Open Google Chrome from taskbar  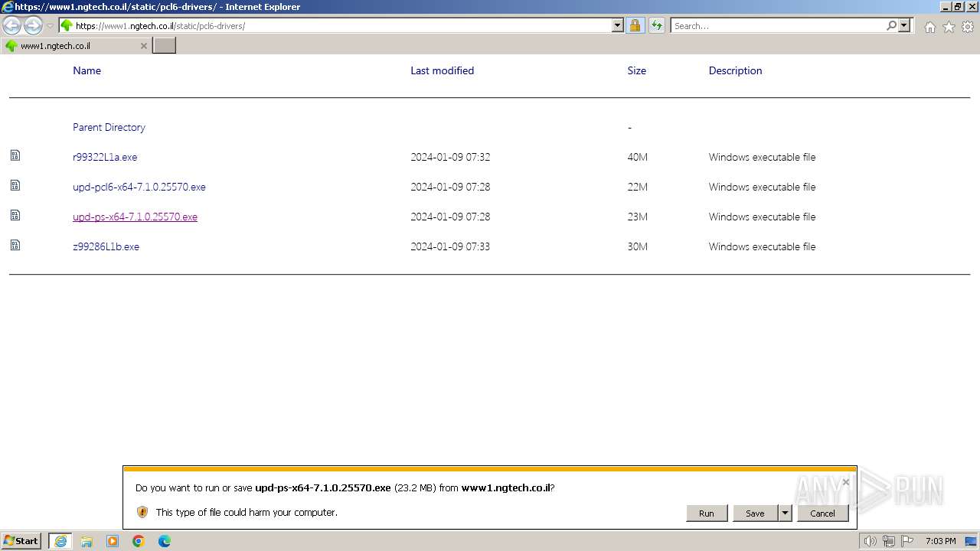click(x=139, y=541)
